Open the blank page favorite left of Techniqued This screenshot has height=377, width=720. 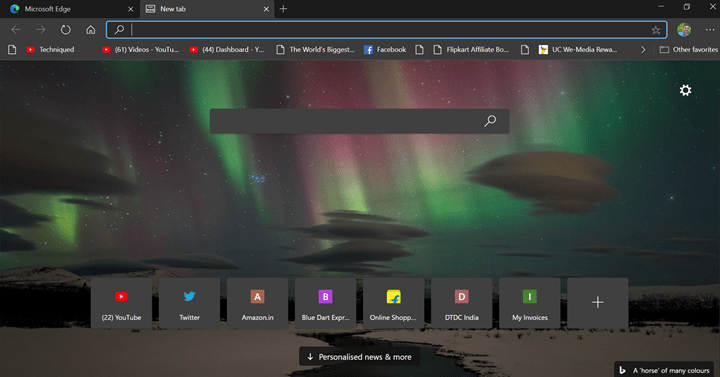[x=12, y=50]
